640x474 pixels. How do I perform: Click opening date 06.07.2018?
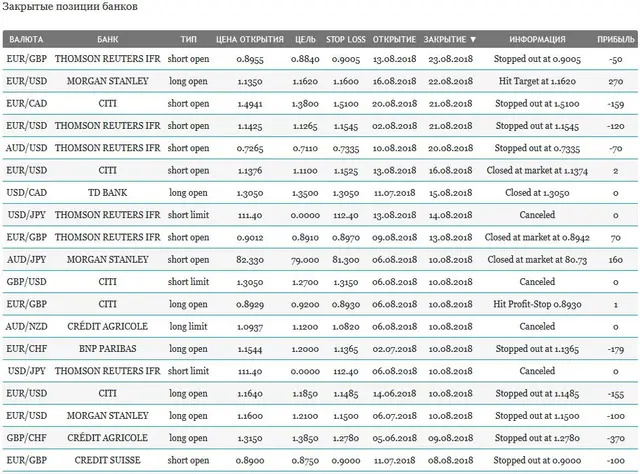pyautogui.click(x=394, y=416)
